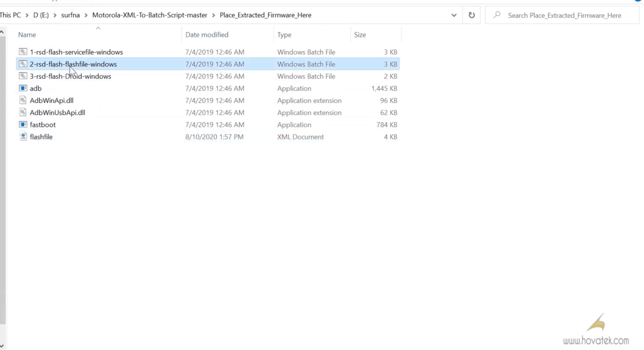Viewport: 644px width, 350px height.
Task: Click the navigation pane scroll down arrow
Action: pyautogui.click(x=2, y=345)
